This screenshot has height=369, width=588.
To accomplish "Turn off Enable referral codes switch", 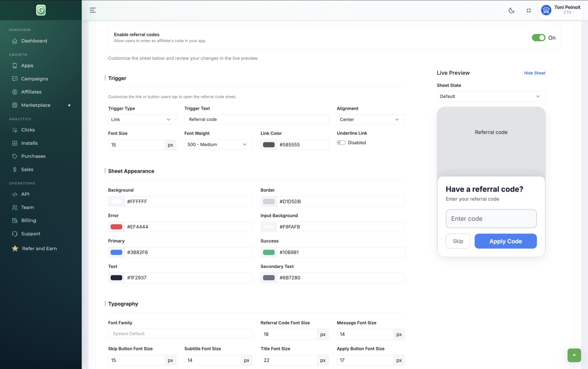I will [538, 38].
